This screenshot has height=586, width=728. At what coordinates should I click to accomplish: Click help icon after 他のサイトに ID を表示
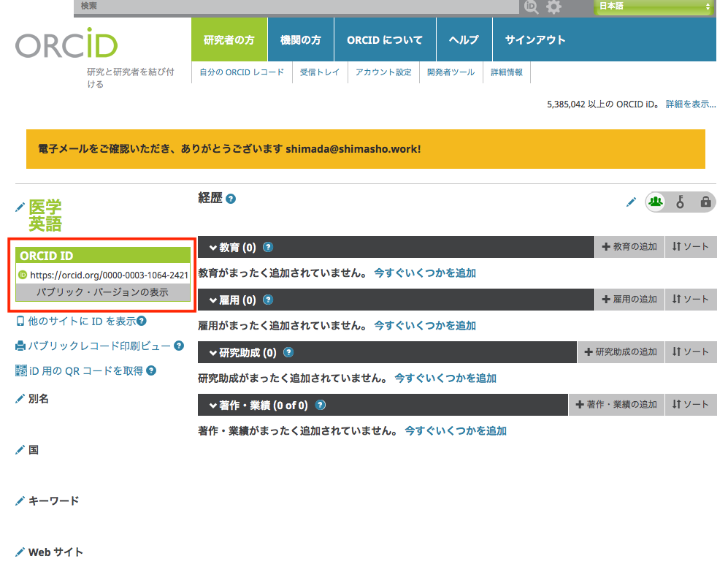142,321
